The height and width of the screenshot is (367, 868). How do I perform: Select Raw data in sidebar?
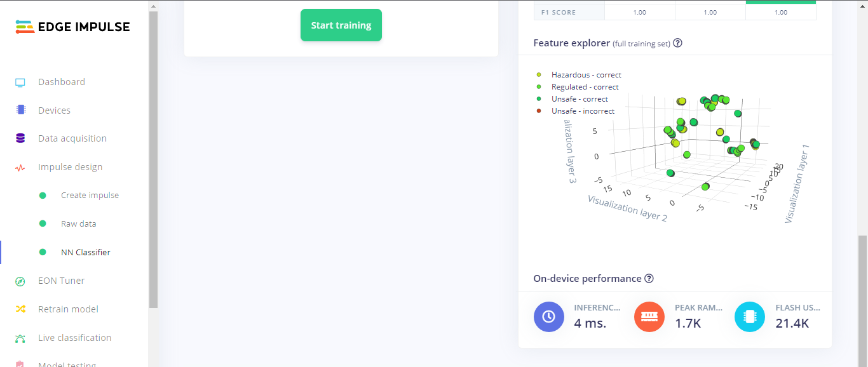point(78,224)
